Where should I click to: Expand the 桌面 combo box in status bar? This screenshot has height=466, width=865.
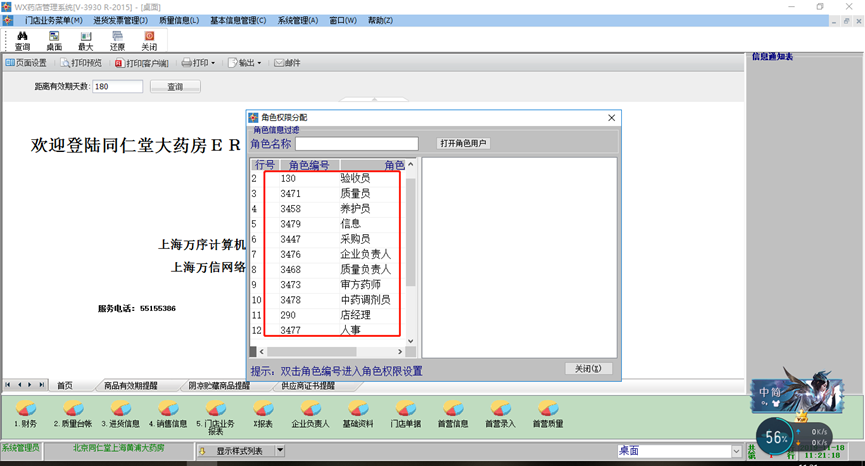pyautogui.click(x=736, y=451)
